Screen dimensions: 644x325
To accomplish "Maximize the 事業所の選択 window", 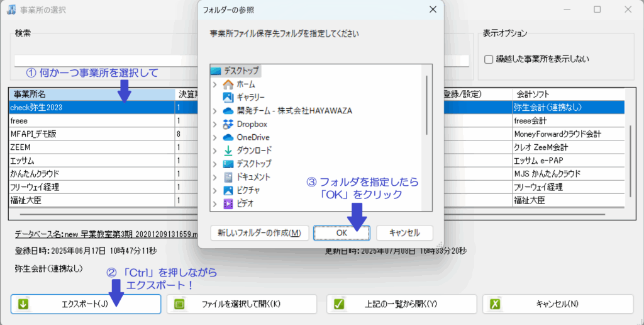I will (597, 9).
